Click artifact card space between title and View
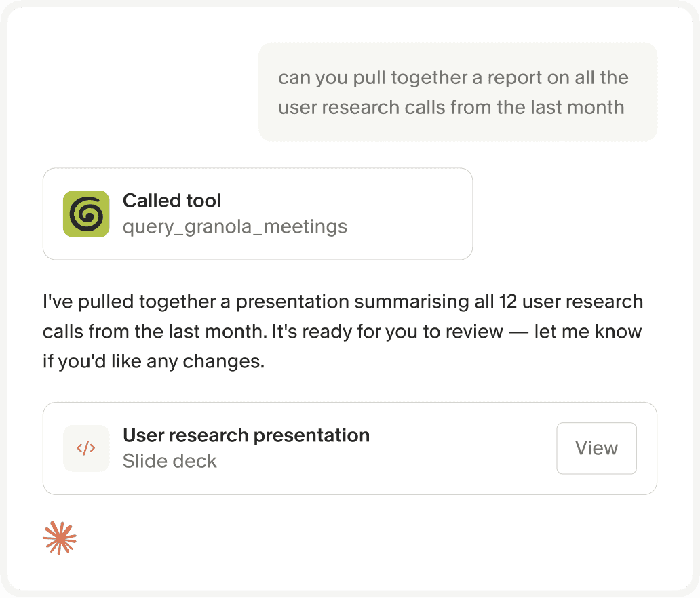 click(462, 448)
